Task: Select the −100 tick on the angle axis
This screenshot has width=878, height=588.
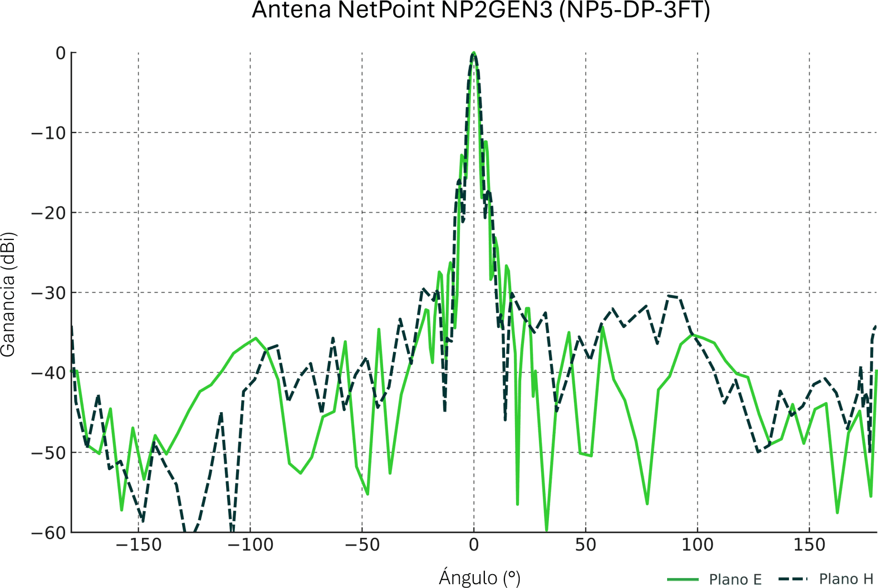Action: click(x=250, y=545)
